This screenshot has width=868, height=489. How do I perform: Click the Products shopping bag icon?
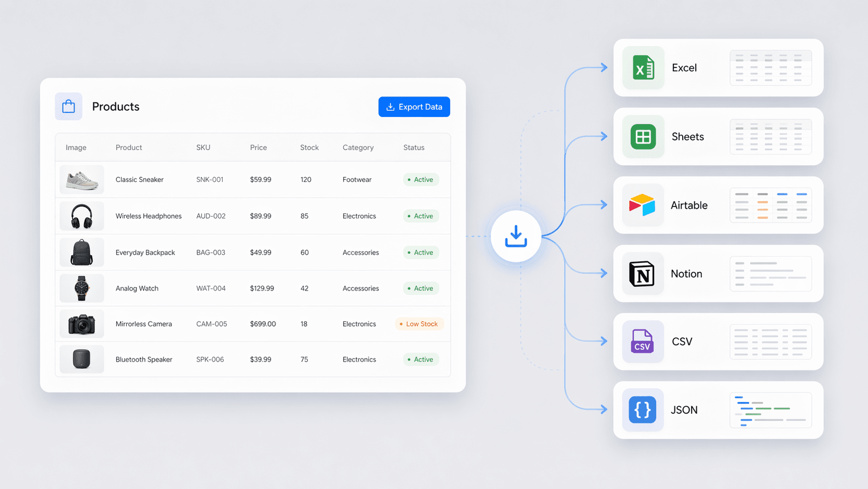[x=69, y=107]
